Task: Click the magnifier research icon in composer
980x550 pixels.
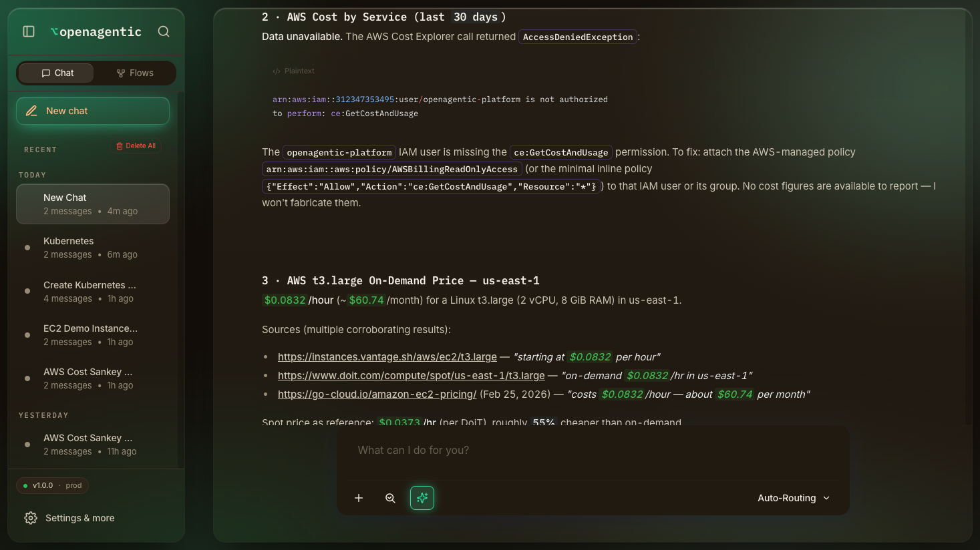Action: tap(391, 498)
